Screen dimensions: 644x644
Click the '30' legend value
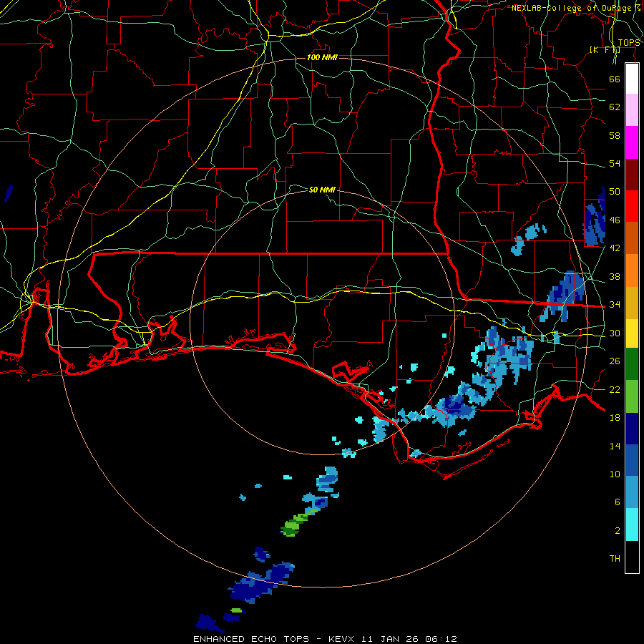615,333
